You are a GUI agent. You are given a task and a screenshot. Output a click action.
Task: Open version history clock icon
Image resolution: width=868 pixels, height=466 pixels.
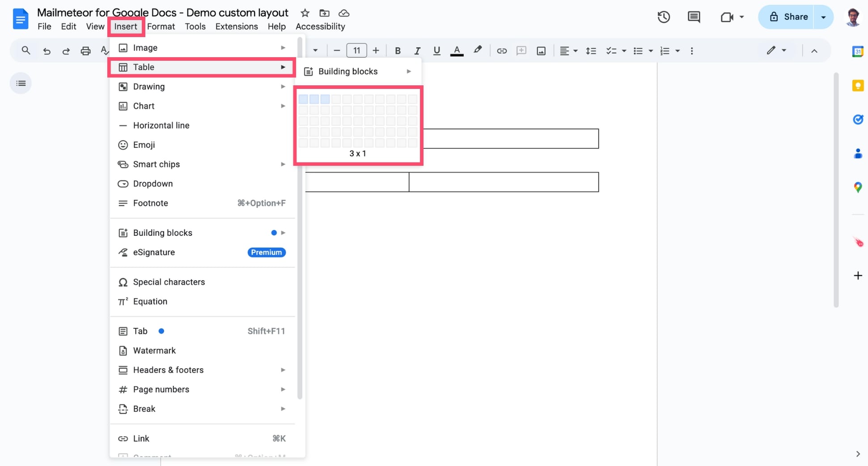point(664,17)
